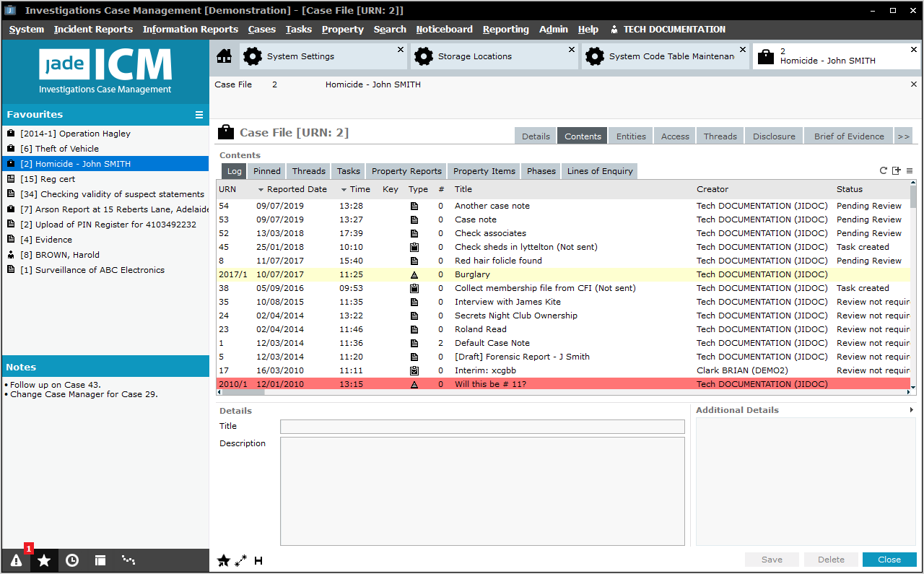The width and height of the screenshot is (924, 574).
Task: Expand the Additional Details panel arrow
Action: pos(912,410)
